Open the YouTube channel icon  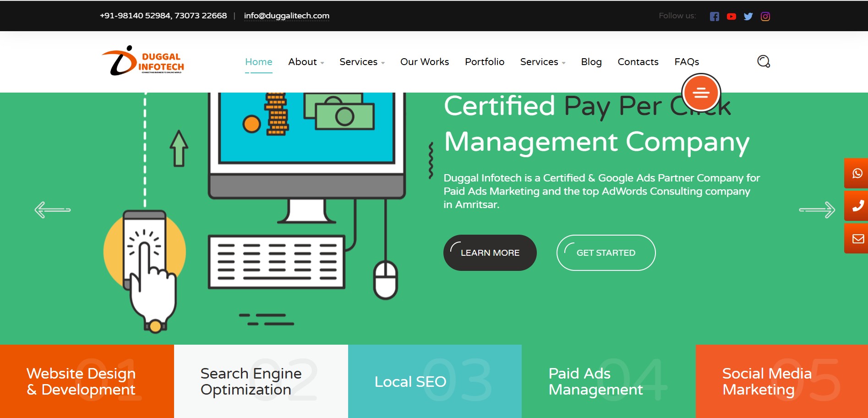731,16
